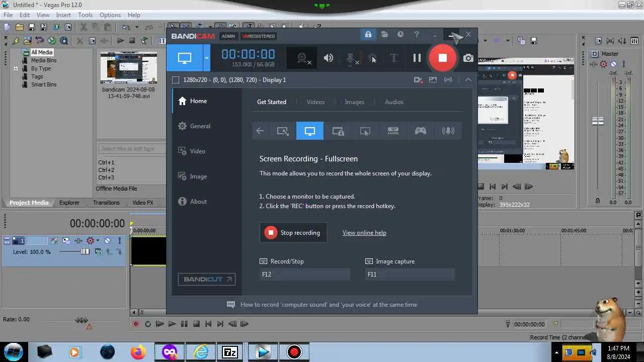The width and height of the screenshot is (644, 362).
Task: Collapse the Bandicam panel with the chevron
Action: click(468, 79)
